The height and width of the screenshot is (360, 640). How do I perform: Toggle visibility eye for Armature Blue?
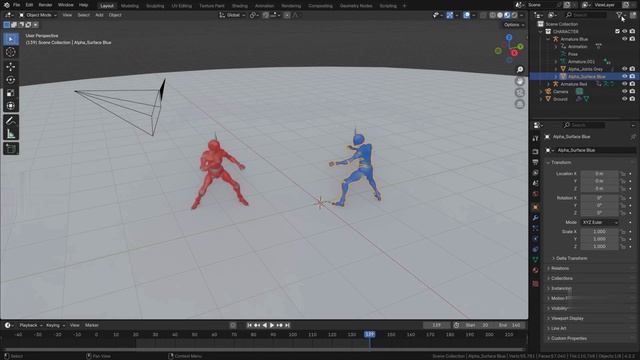pyautogui.click(x=624, y=39)
